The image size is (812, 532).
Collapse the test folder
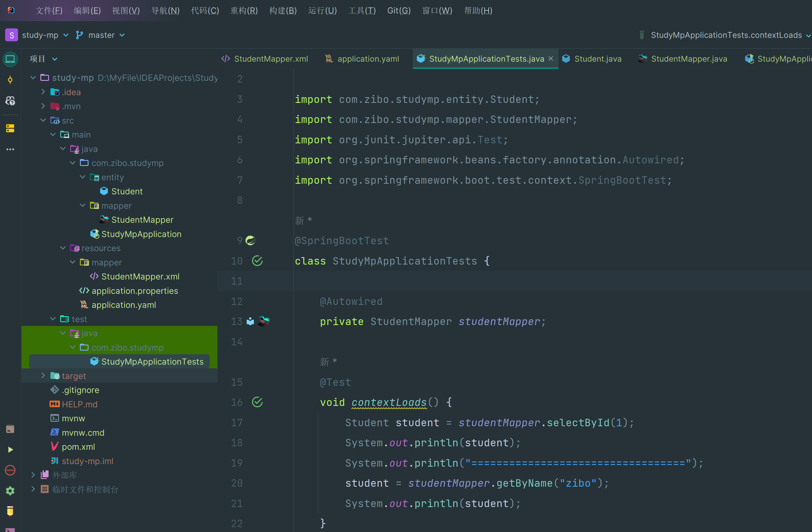tap(53, 319)
